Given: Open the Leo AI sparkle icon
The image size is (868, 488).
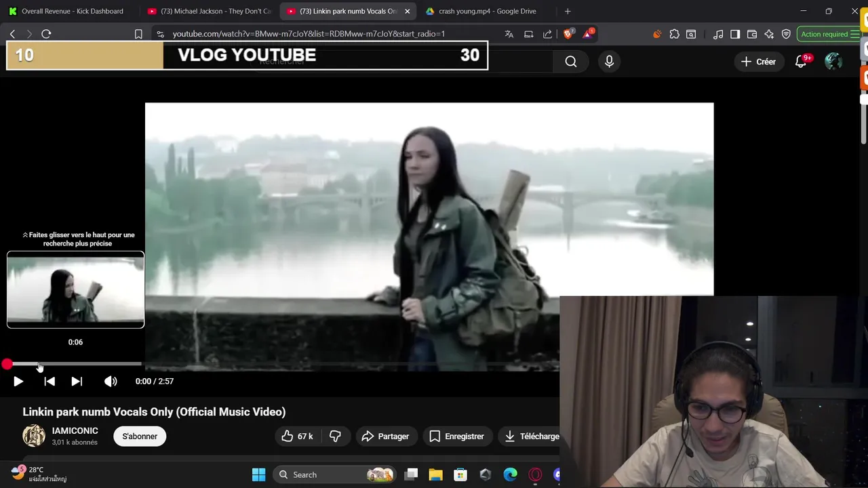Looking at the screenshot, I should tap(769, 34).
